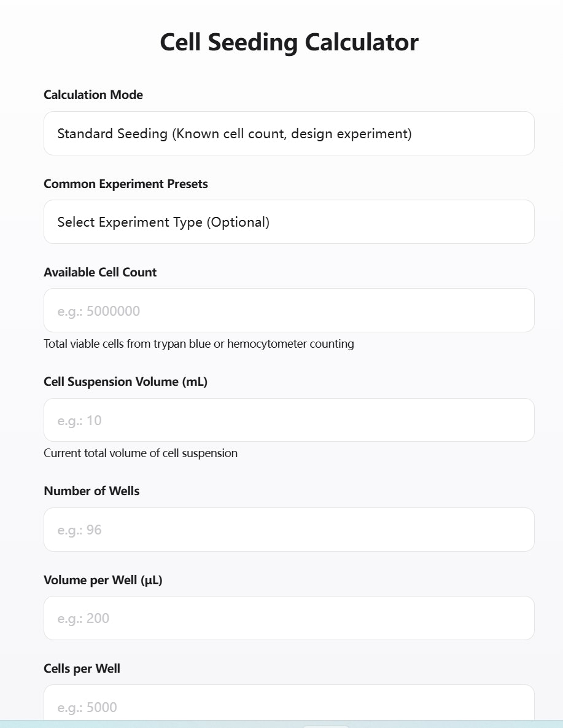563x728 pixels.
Task: Click into the Volume per Well field
Action: pyautogui.click(x=289, y=618)
